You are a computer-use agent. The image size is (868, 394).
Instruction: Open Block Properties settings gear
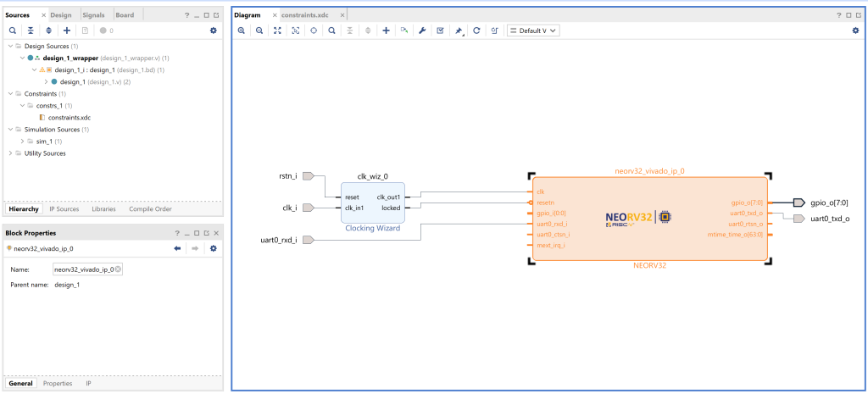(213, 249)
